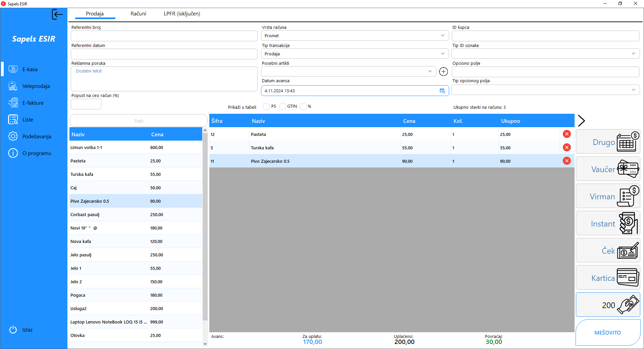Click ID kupca input field
This screenshot has width=644, height=349.
coord(545,36)
